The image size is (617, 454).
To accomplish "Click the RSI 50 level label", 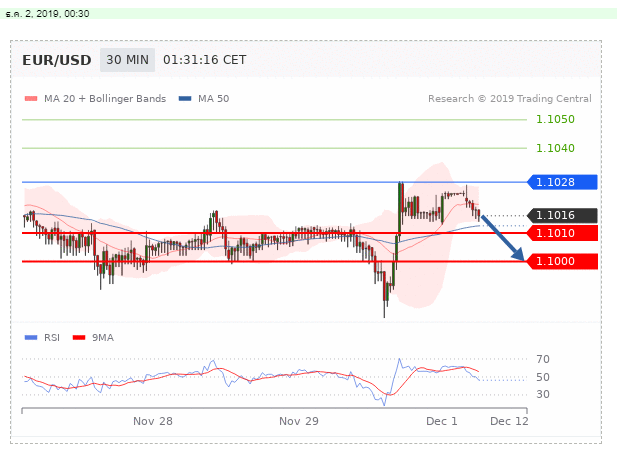I will (543, 377).
